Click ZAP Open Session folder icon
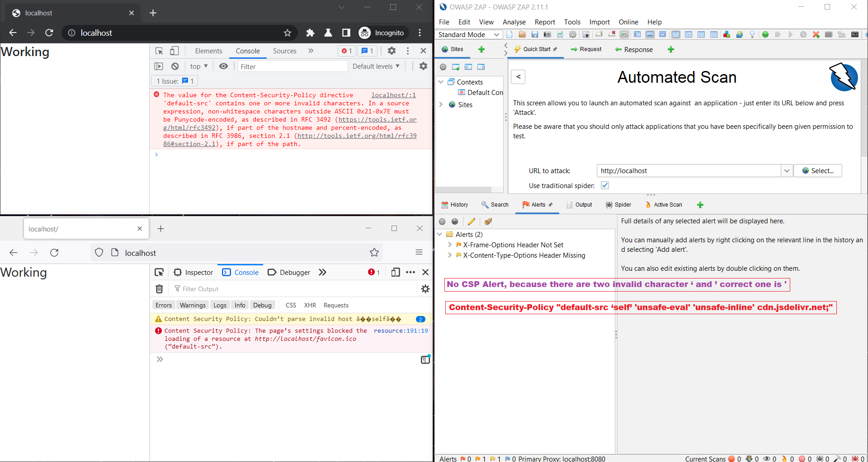Screen dimensions: 868x462 pyautogui.click(x=522, y=34)
